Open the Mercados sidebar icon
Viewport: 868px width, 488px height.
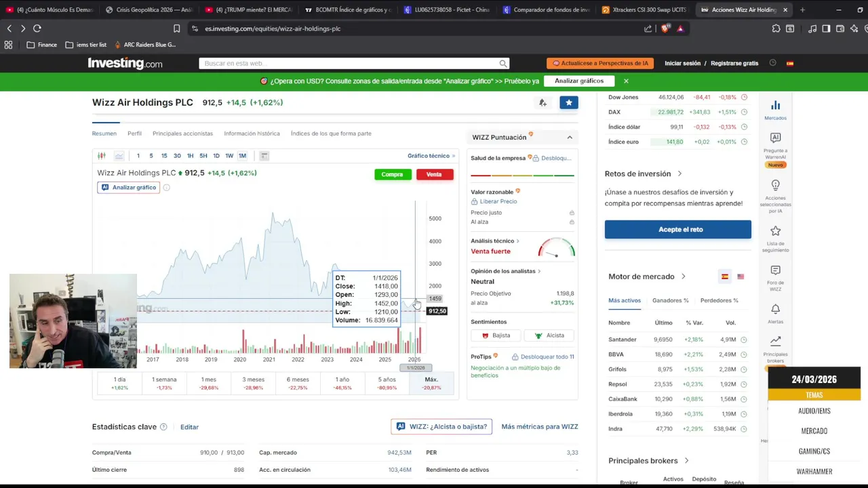pyautogui.click(x=775, y=109)
